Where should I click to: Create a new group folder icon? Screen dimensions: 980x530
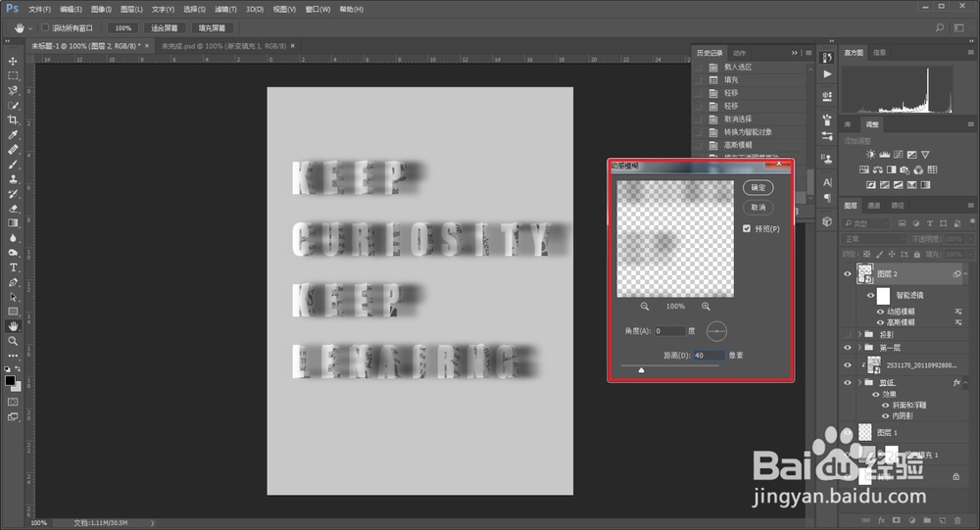927,520
